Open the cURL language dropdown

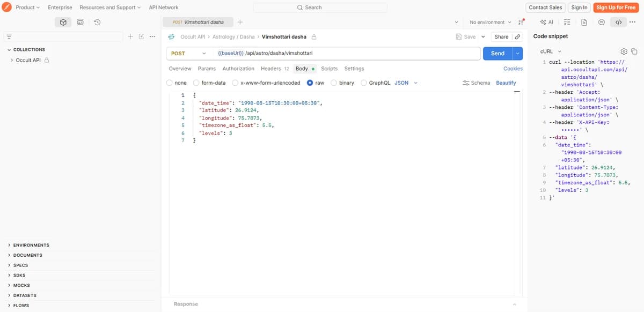[x=551, y=51]
